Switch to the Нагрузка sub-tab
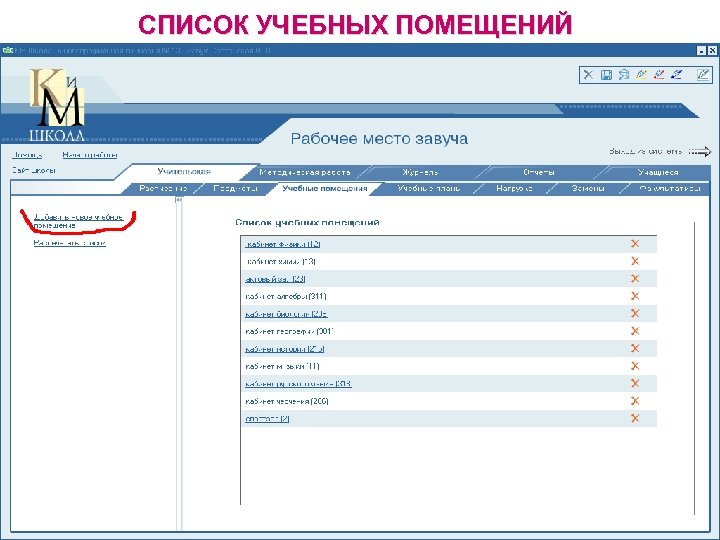 click(x=514, y=189)
